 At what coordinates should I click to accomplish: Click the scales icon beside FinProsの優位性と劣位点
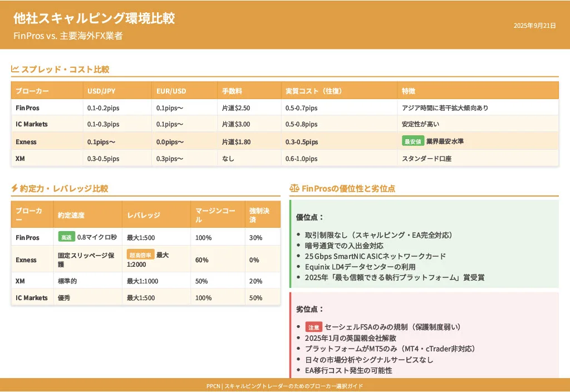[x=294, y=189]
